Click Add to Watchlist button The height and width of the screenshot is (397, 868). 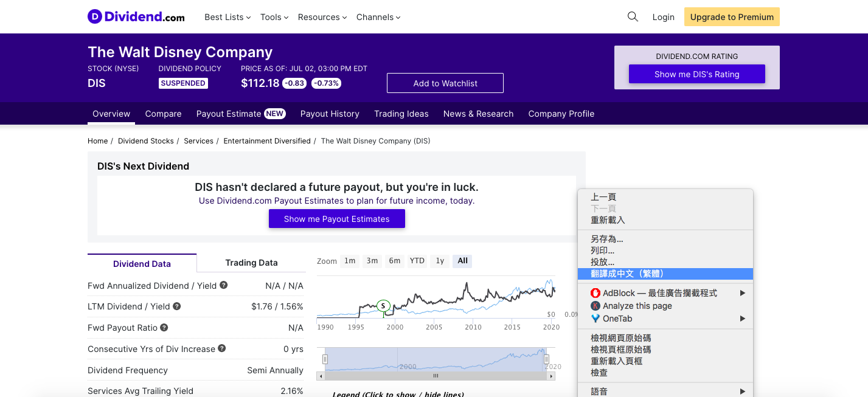445,83
